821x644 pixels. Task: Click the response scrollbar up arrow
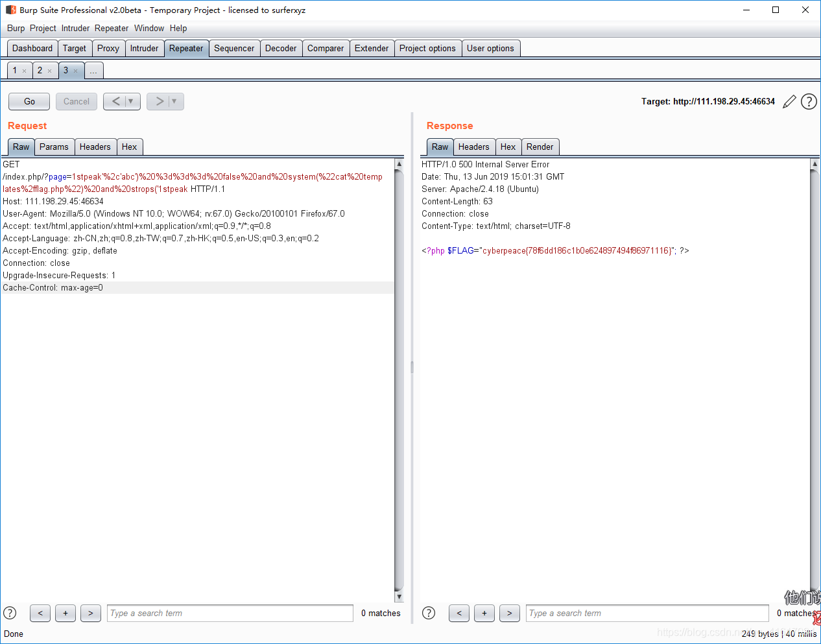[815, 164]
